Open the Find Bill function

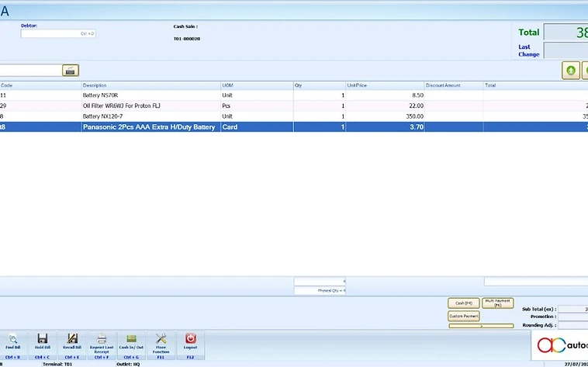point(12,345)
